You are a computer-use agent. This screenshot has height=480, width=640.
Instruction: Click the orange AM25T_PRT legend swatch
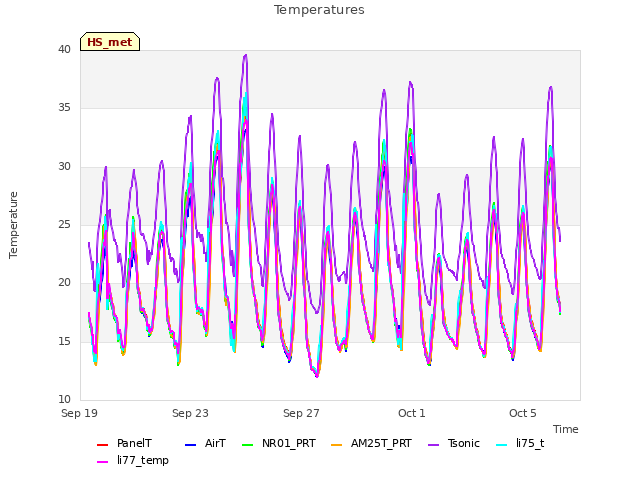[336, 444]
